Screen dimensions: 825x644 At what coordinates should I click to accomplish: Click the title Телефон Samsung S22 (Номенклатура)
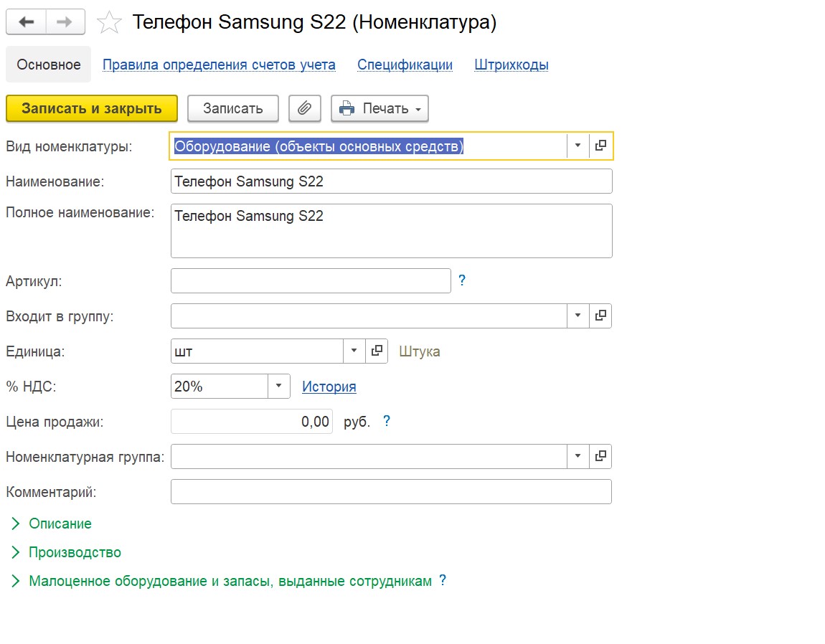(x=314, y=22)
